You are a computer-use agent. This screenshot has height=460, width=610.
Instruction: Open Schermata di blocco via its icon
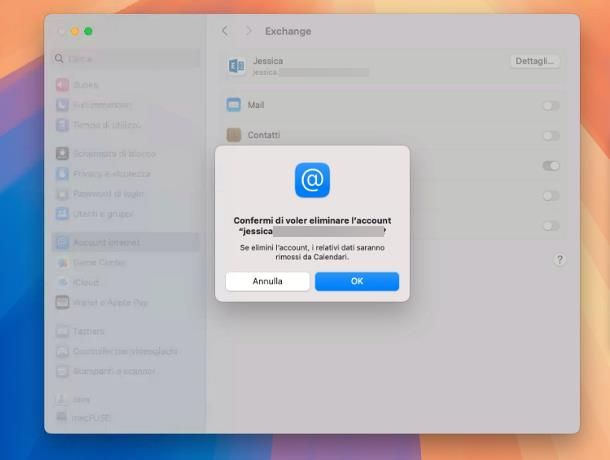tap(62, 154)
